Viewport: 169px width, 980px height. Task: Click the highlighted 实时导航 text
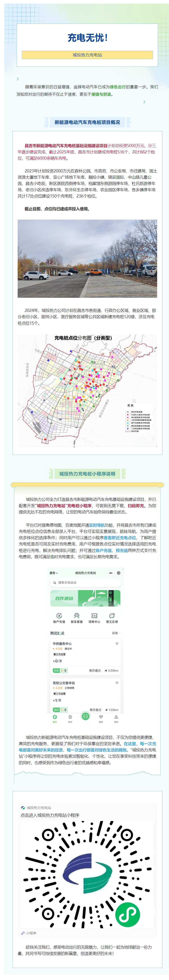[97, 525]
